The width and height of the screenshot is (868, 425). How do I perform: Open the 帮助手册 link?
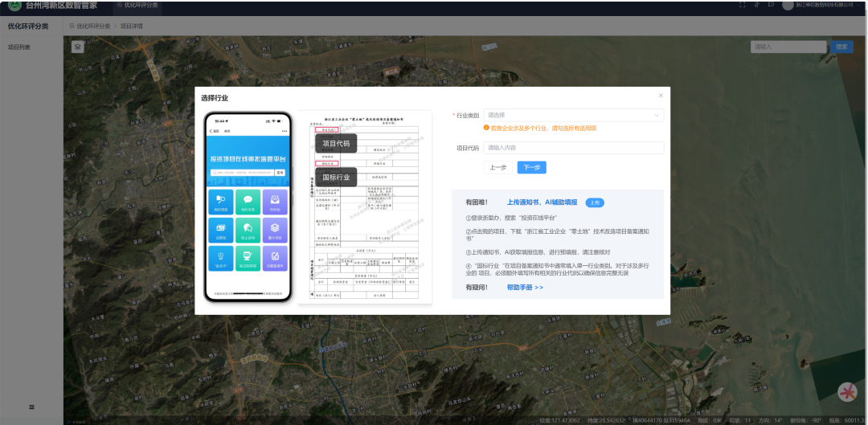tap(525, 287)
